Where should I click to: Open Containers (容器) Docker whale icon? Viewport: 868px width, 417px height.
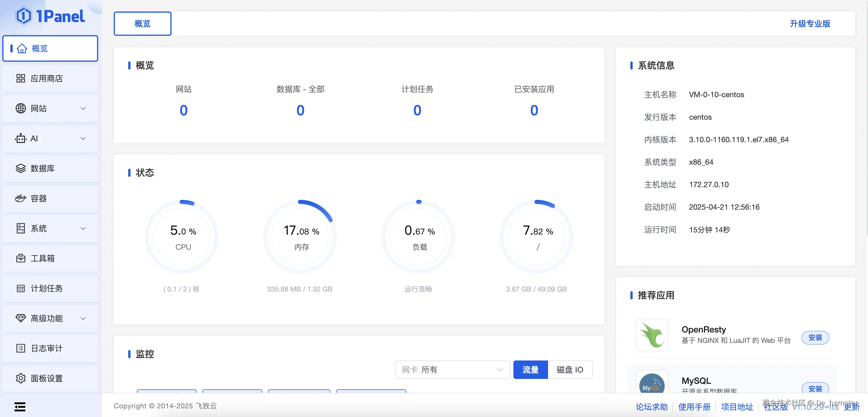click(x=21, y=199)
